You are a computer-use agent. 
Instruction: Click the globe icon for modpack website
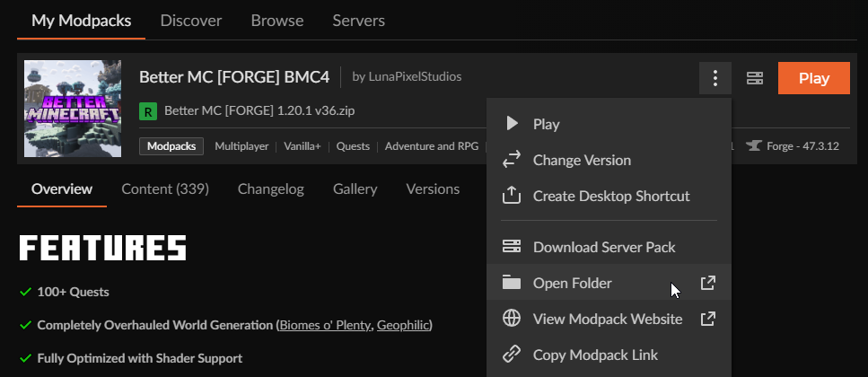[512, 319]
